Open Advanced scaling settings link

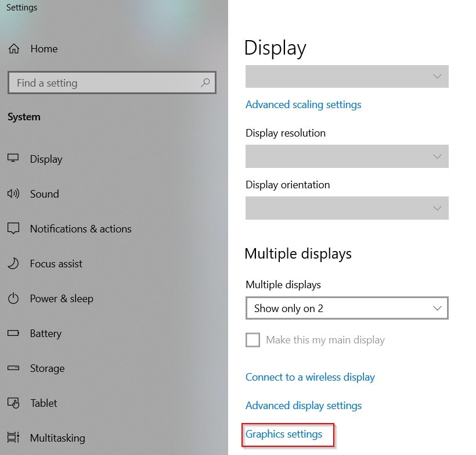click(303, 105)
